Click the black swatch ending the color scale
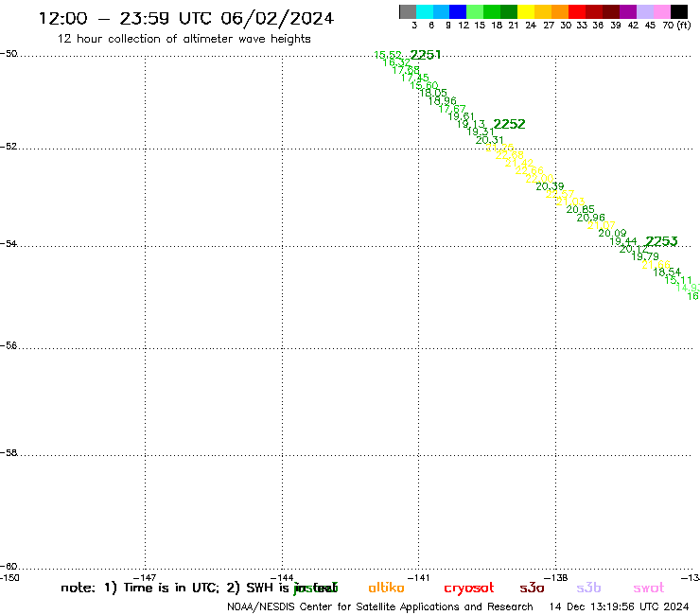 [679, 12]
